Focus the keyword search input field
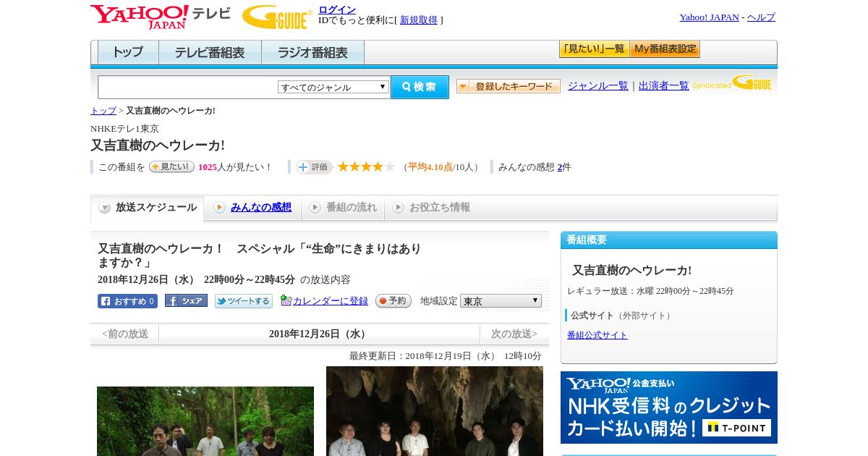The height and width of the screenshot is (456, 868). coord(188,87)
